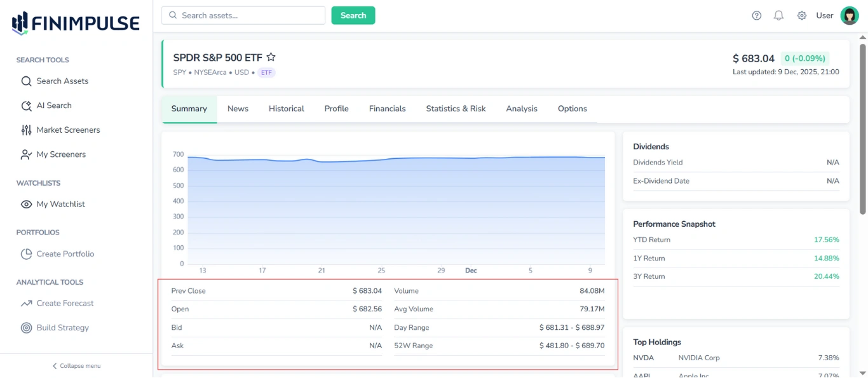The height and width of the screenshot is (378, 868).
Task: Click the user avatar picture
Action: 849,16
